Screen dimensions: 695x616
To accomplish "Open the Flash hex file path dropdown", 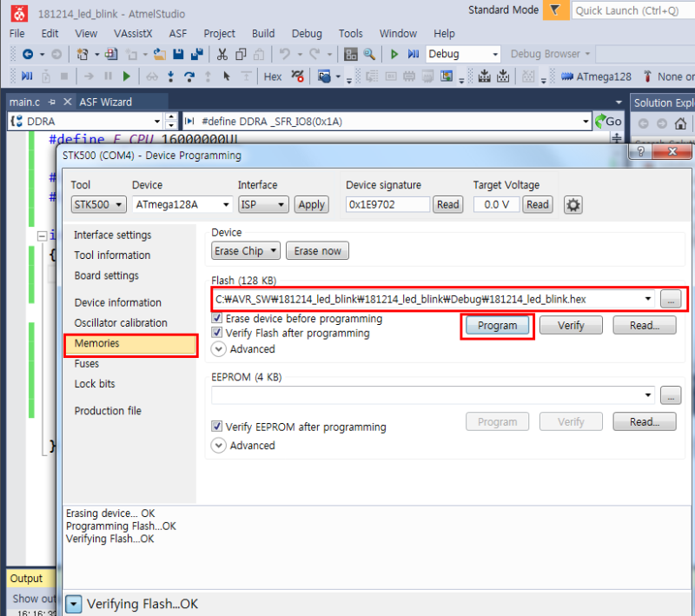I will (647, 299).
